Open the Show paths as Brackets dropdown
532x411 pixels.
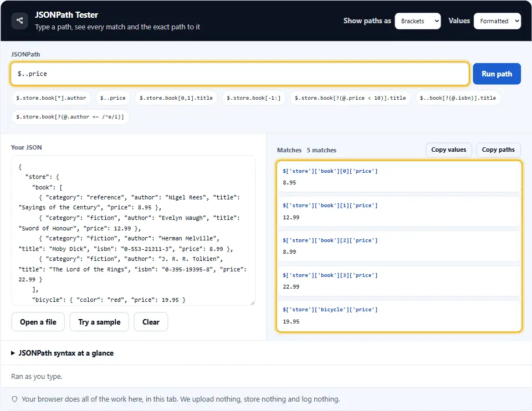coord(418,21)
